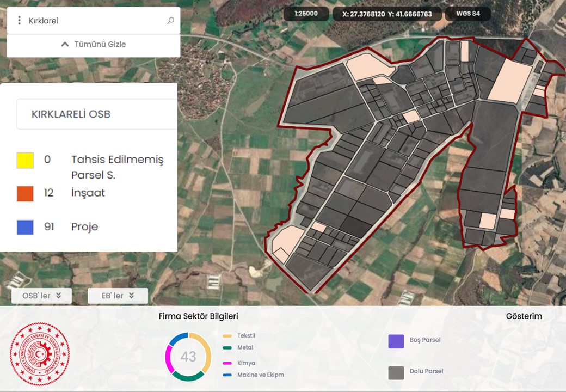Click the ministry logo emblem
Viewport: 566px width, 392px height.
[40, 354]
